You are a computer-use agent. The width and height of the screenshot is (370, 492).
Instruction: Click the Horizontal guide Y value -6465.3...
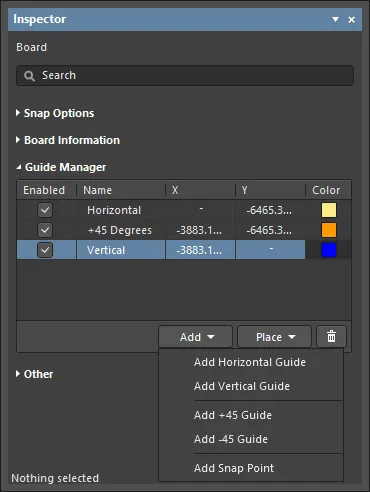point(269,210)
